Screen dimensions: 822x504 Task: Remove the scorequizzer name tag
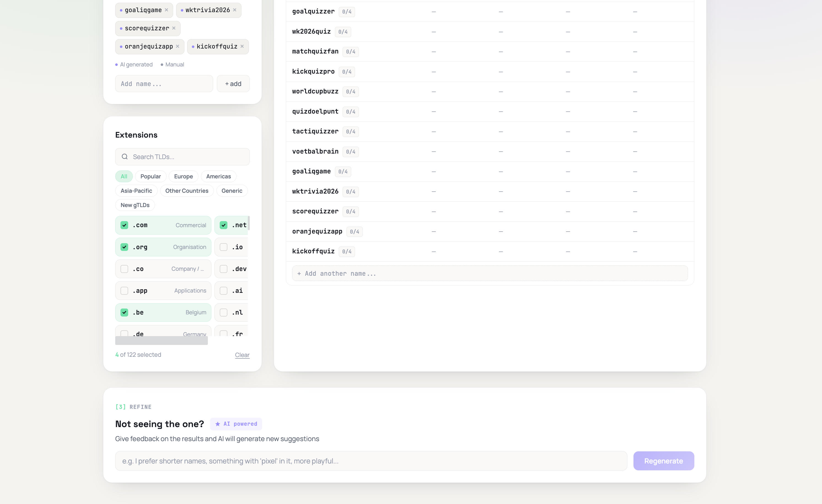[174, 28]
